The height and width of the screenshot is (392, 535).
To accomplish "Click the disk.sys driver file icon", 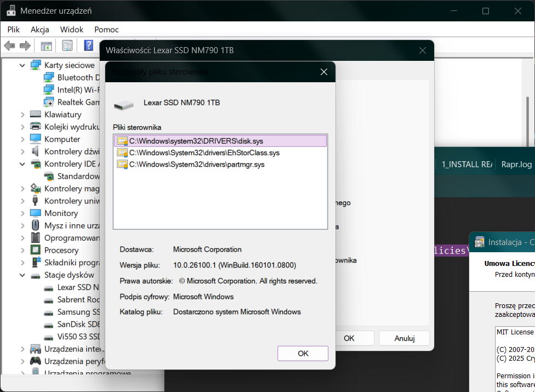I will (122, 141).
